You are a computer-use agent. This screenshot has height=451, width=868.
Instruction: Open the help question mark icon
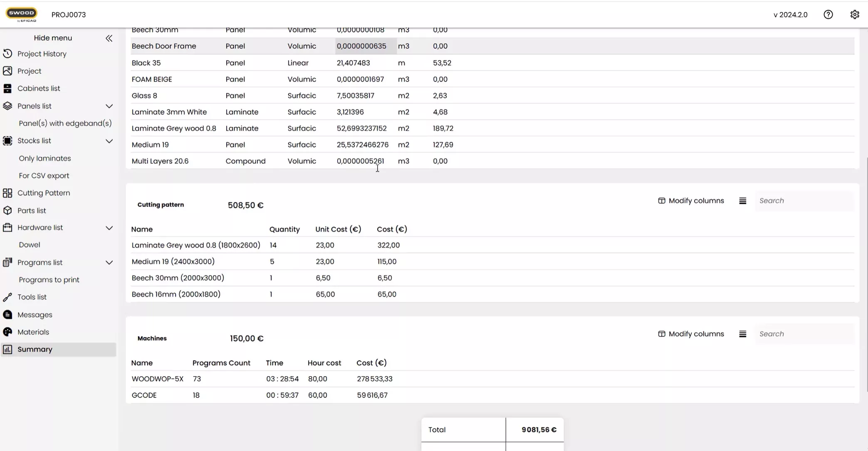click(828, 15)
